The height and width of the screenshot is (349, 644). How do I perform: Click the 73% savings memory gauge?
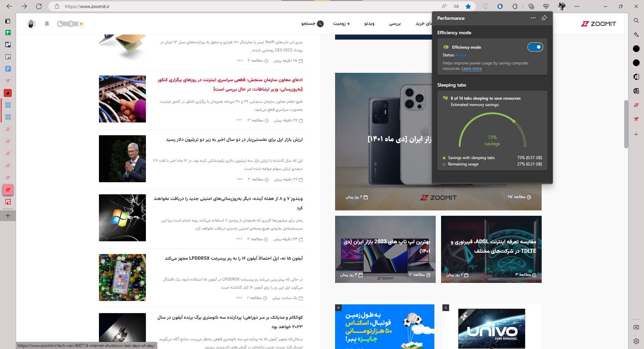click(x=492, y=131)
